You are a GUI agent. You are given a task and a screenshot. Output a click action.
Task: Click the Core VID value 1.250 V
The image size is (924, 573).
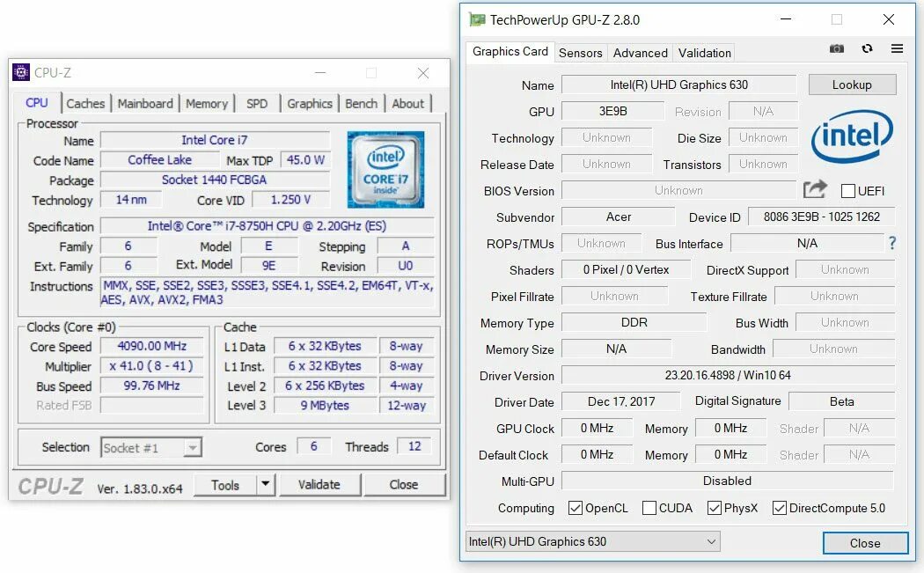pos(290,200)
